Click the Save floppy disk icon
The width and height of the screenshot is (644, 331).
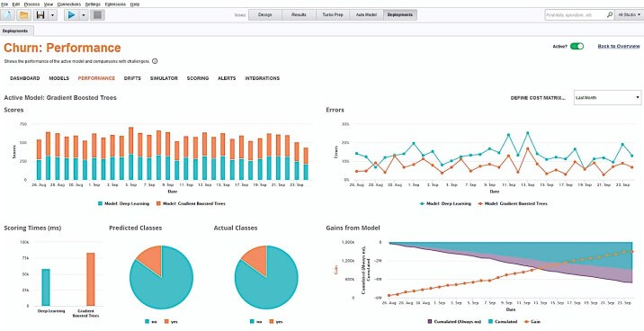[40, 15]
